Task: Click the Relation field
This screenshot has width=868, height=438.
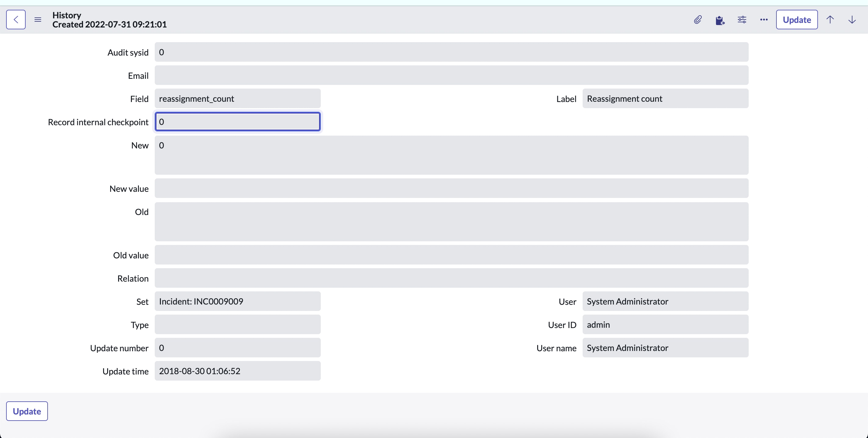Action: (x=451, y=278)
